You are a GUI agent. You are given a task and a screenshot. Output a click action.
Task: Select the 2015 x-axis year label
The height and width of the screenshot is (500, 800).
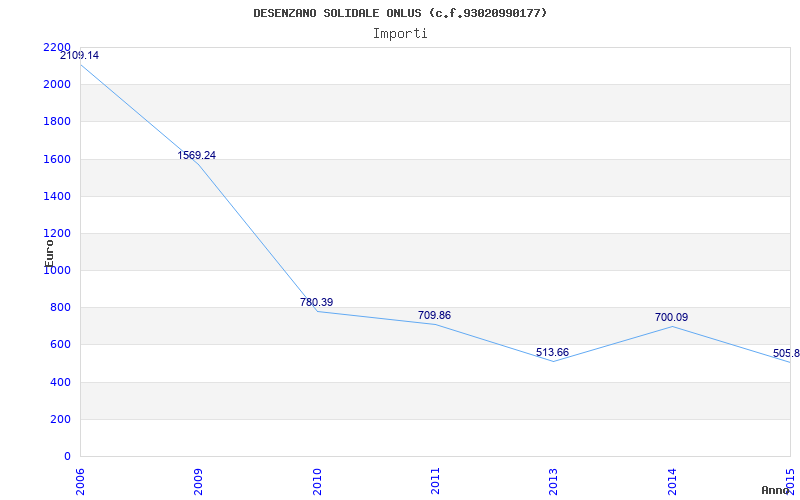point(791,482)
